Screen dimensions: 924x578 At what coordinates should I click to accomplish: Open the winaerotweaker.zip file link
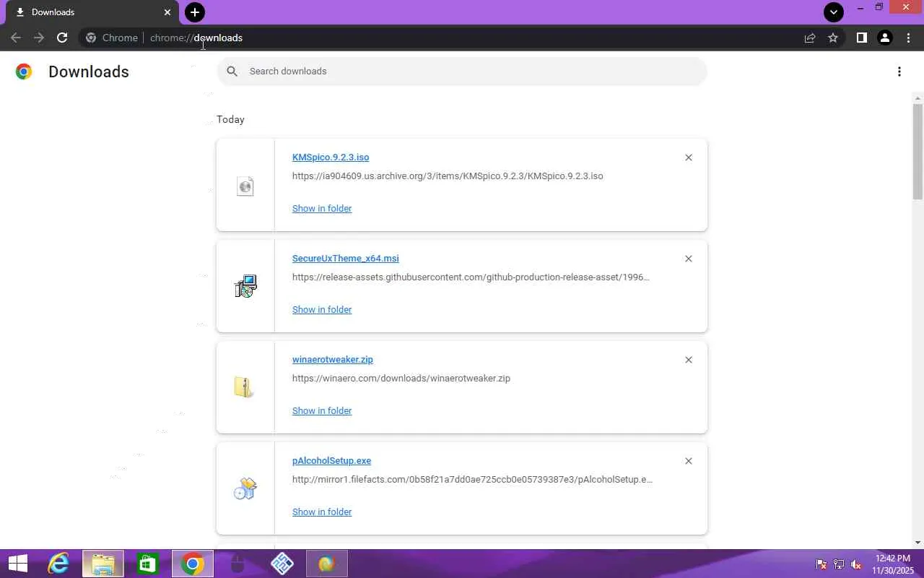(333, 360)
